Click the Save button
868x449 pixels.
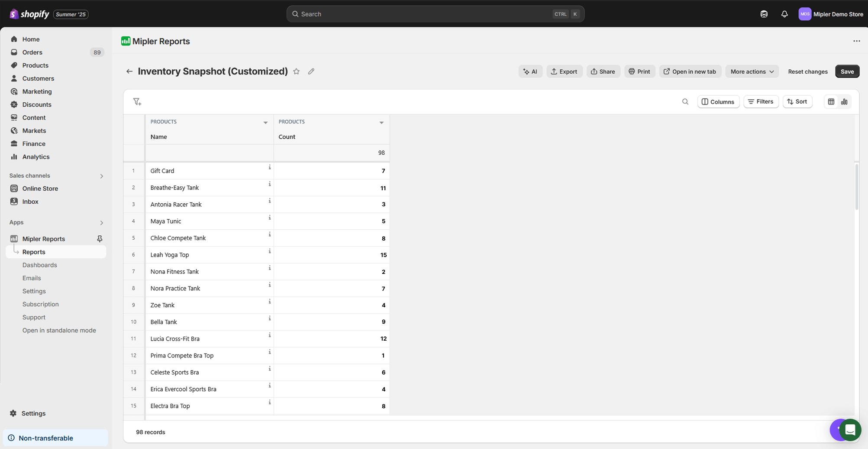pos(847,72)
